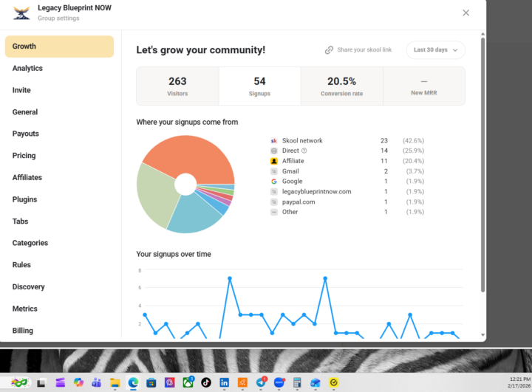Click the orange Skool network pie slice
Screen dimensions: 532x392
190,154
